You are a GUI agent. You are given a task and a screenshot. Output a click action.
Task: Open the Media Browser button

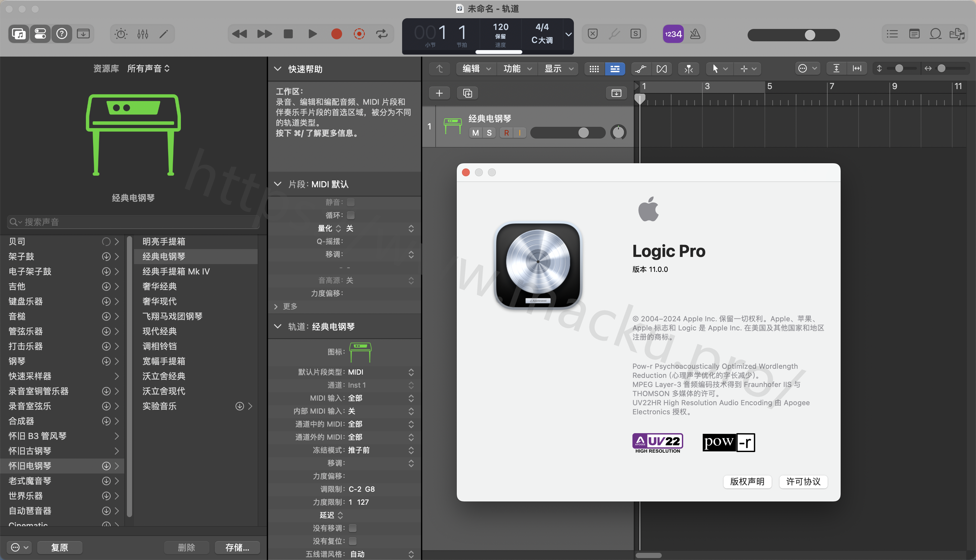[957, 34]
